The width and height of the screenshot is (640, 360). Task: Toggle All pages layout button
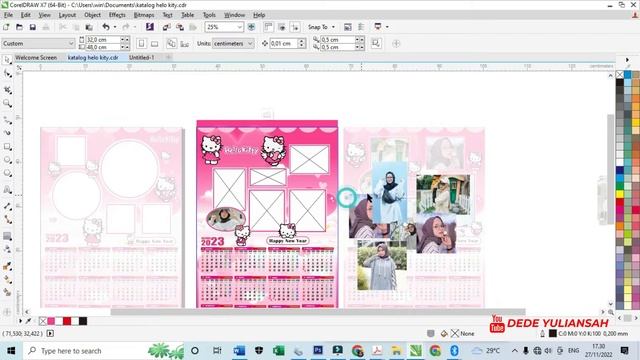coord(171,43)
